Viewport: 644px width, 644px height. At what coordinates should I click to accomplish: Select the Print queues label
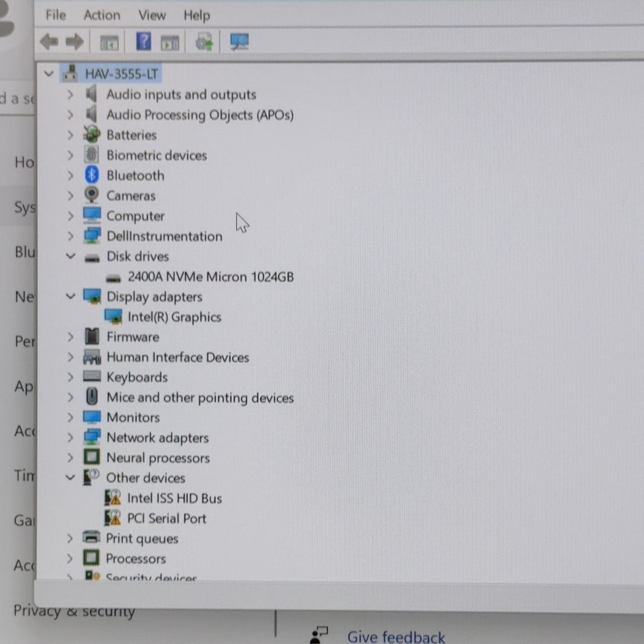(x=142, y=539)
